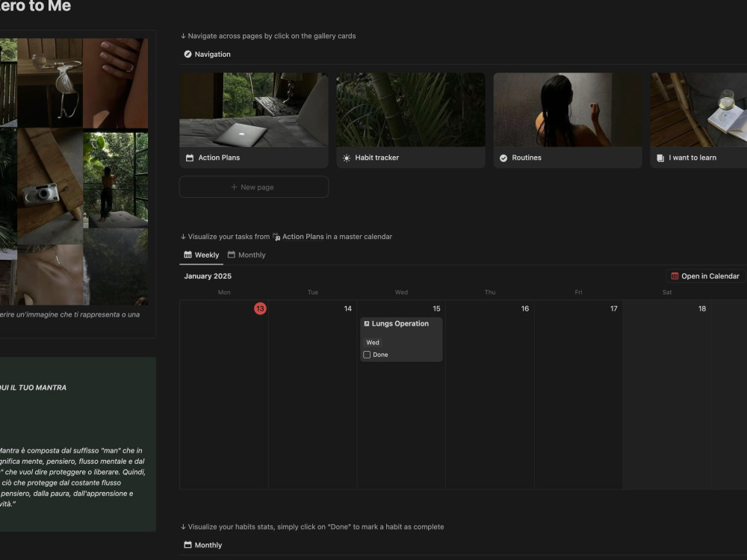Check the Done checkbox on Lungs Operation
Image resolution: width=747 pixels, height=560 pixels.
[367, 355]
